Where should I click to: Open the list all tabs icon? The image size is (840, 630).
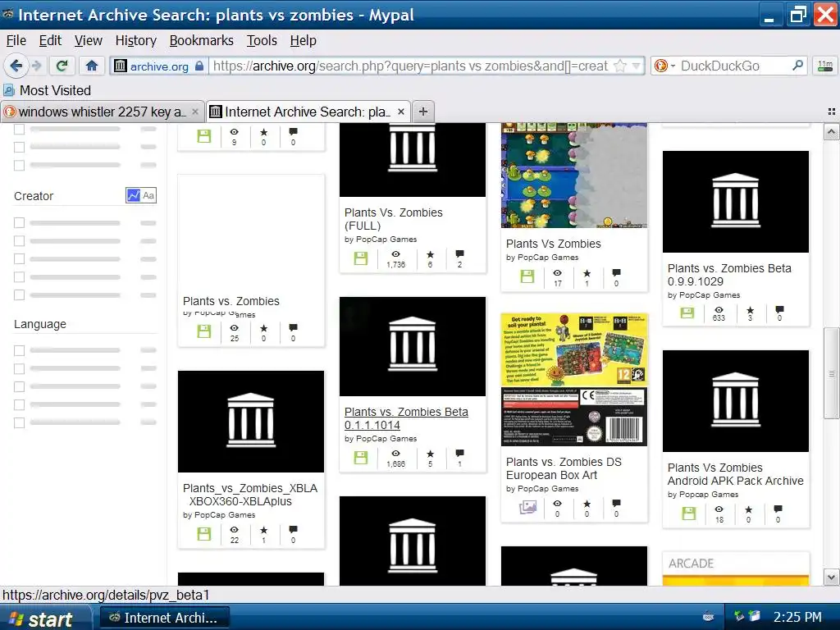point(832,112)
